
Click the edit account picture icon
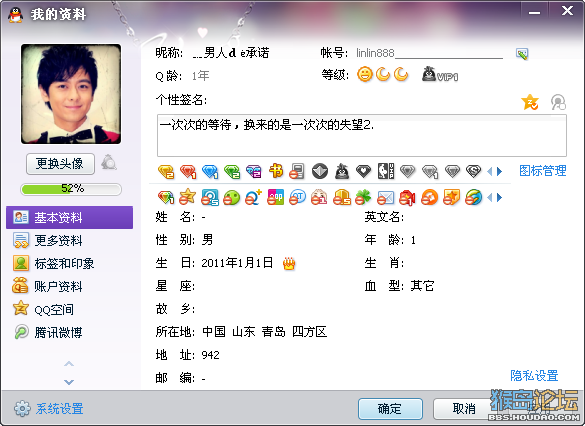pyautogui.click(x=522, y=54)
